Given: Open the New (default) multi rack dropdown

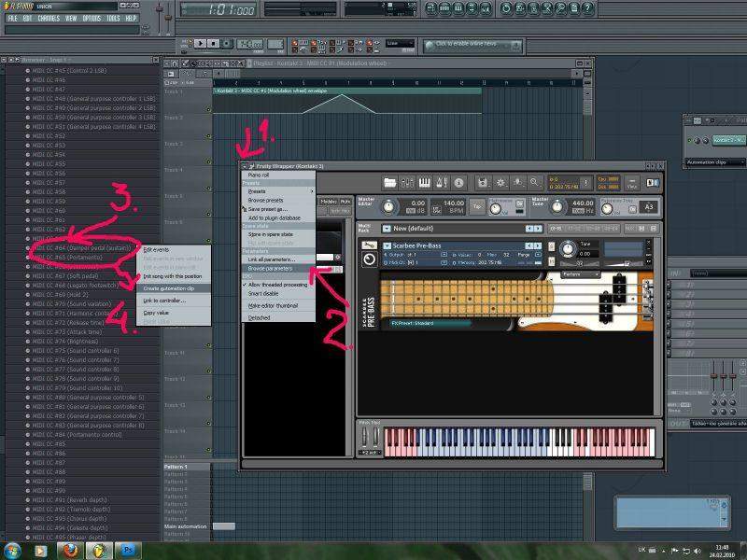Looking at the screenshot, I should [387, 229].
